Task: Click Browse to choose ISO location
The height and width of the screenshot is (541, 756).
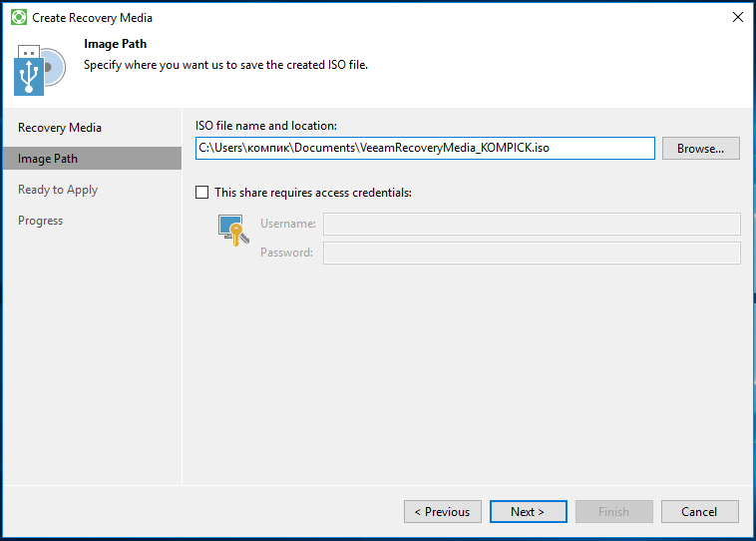Action: [x=700, y=148]
